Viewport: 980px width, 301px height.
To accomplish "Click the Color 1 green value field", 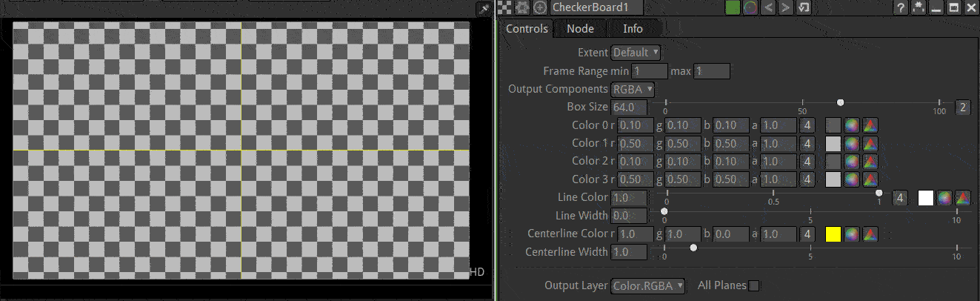I will [x=684, y=143].
